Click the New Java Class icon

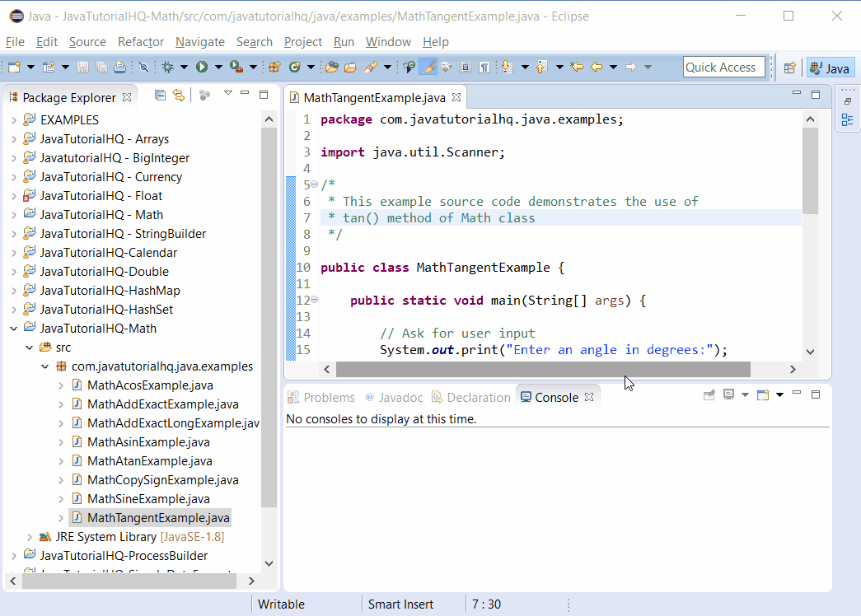pos(295,67)
